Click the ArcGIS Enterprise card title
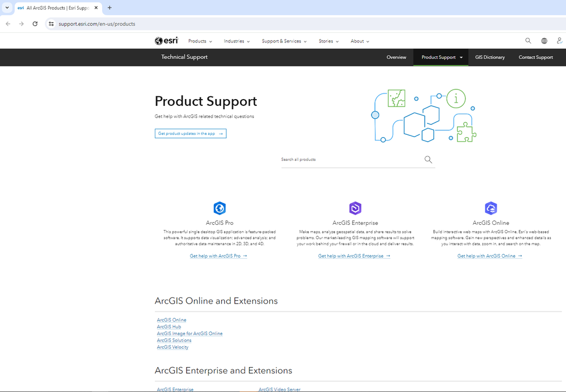This screenshot has height=392, width=566. pos(355,223)
